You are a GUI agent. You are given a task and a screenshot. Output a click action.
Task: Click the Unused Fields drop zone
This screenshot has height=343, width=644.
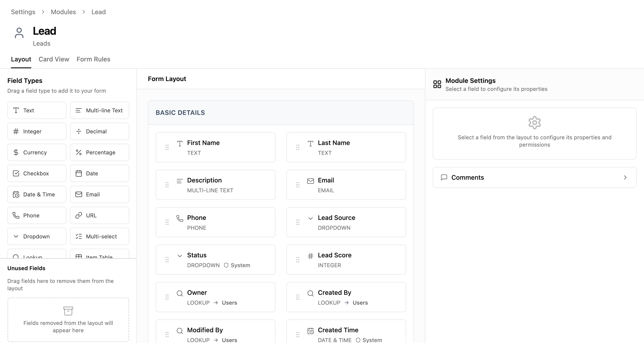(x=68, y=319)
